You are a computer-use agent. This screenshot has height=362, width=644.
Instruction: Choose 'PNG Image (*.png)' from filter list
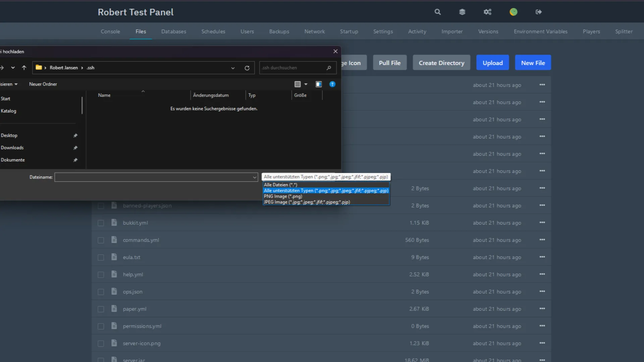coord(283,196)
